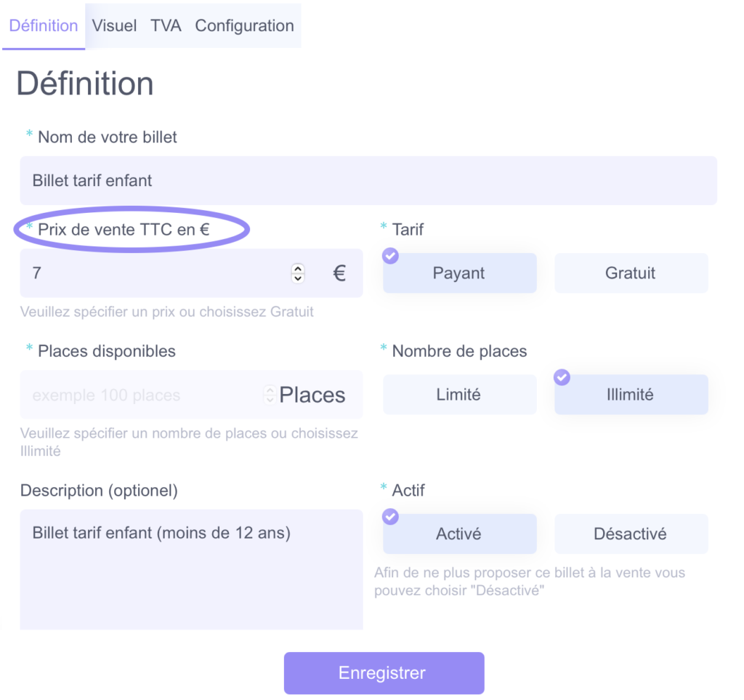Click the ticket name input field
Viewport: 744px width, 700px height.
point(368,180)
